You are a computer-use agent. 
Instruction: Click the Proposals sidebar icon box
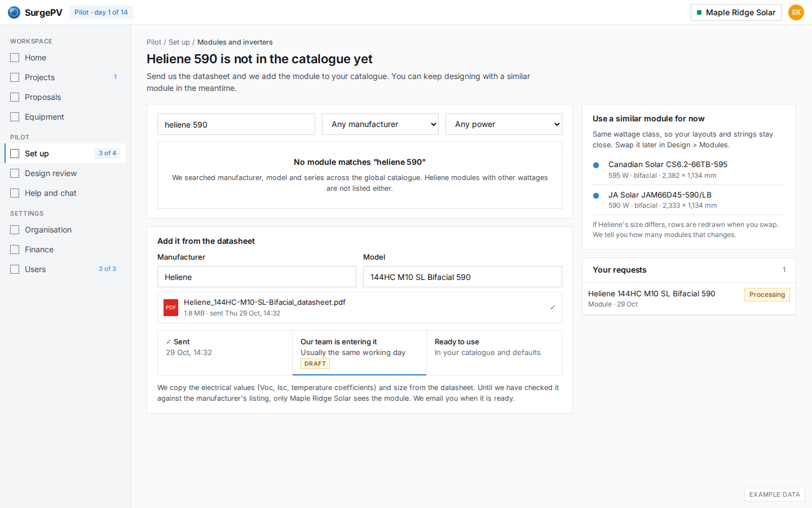click(x=15, y=97)
